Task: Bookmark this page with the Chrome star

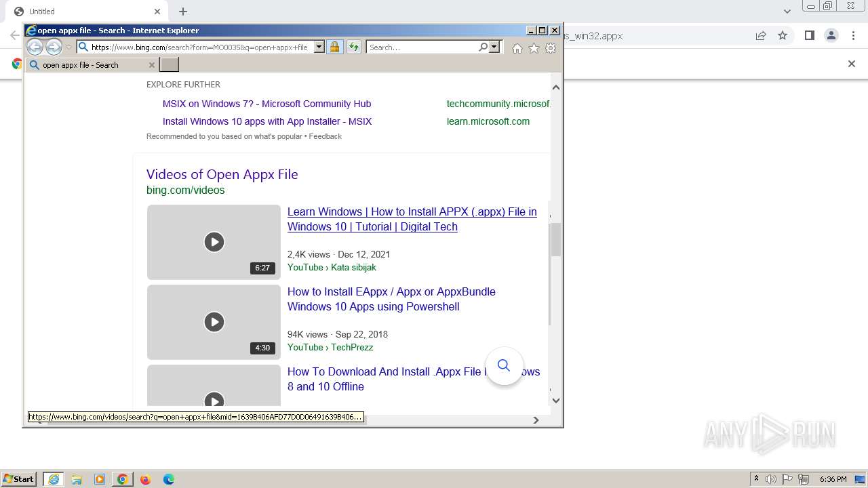Action: pos(783,36)
